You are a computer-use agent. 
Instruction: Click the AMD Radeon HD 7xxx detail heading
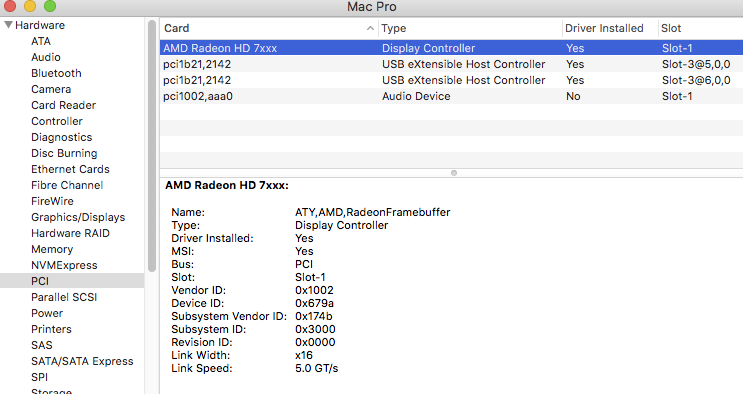[227, 185]
